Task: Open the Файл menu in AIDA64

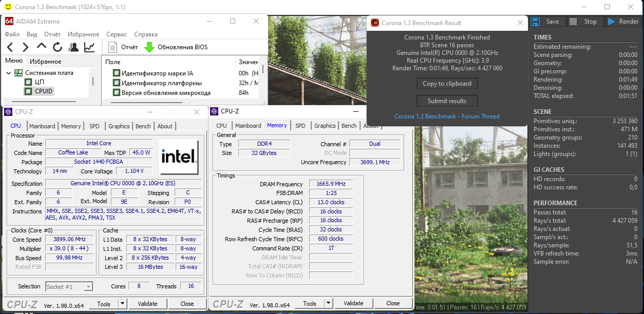Action: [x=12, y=34]
